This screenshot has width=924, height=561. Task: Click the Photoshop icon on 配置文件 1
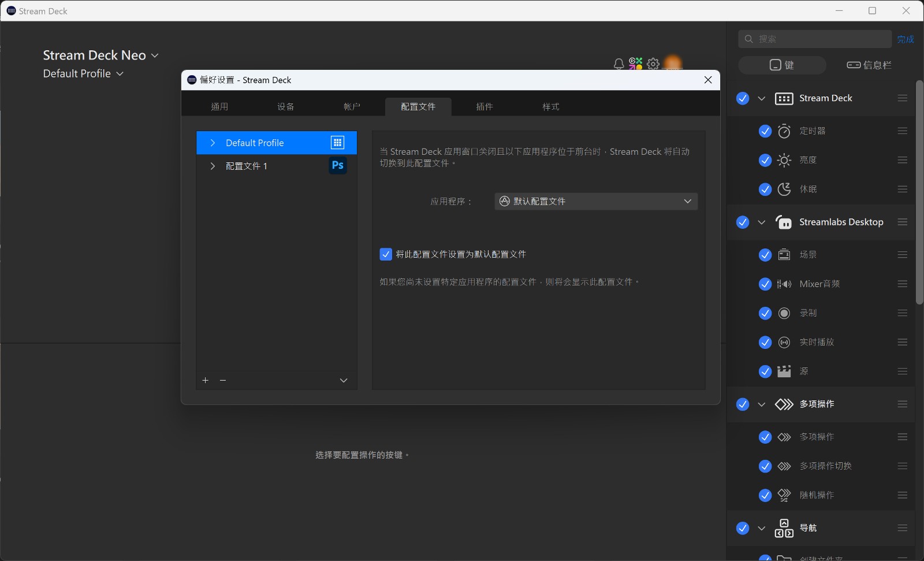point(338,165)
